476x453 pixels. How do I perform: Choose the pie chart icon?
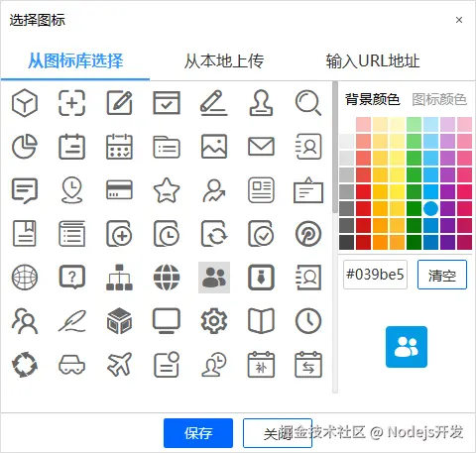click(25, 147)
